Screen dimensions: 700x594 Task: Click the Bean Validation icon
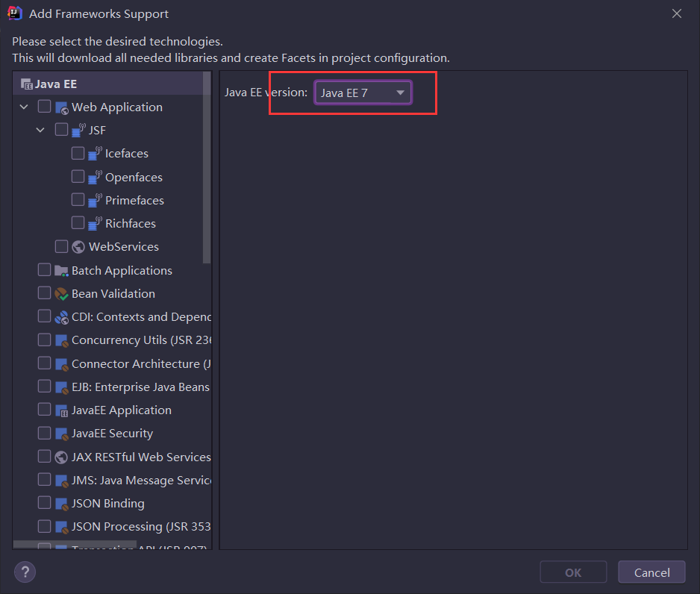coord(62,294)
